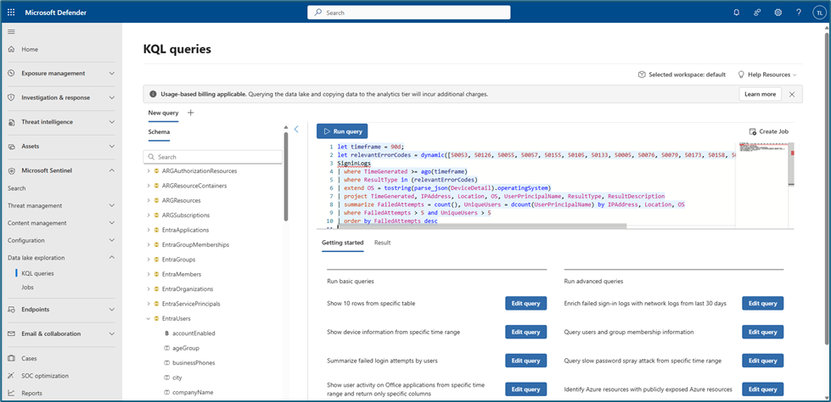Click the EntraGroups table icon

coord(156,260)
